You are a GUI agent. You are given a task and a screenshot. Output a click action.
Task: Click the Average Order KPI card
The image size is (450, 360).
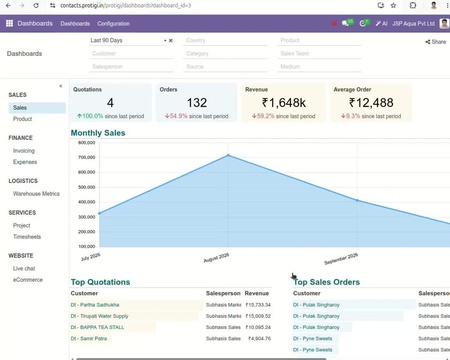coord(371,103)
